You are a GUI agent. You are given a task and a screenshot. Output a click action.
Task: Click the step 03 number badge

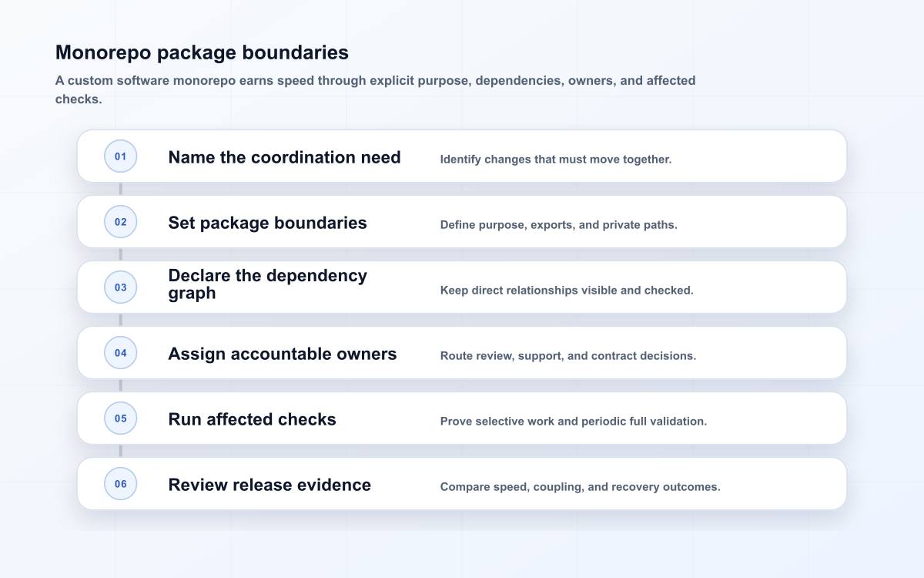(x=121, y=287)
